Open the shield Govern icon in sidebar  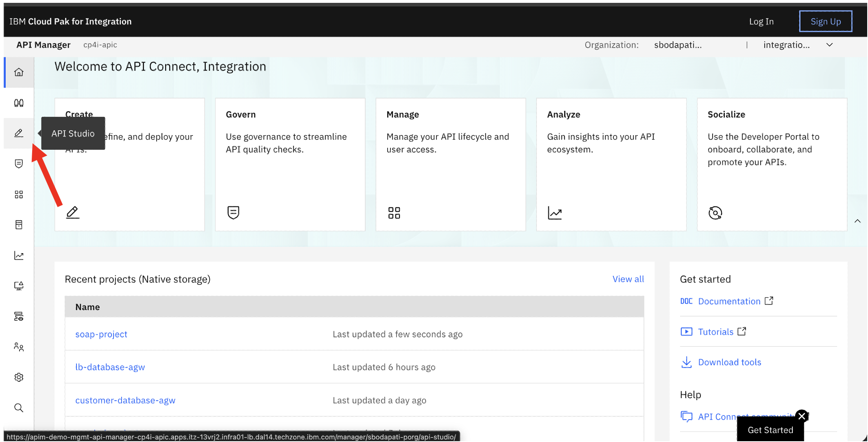(x=19, y=164)
